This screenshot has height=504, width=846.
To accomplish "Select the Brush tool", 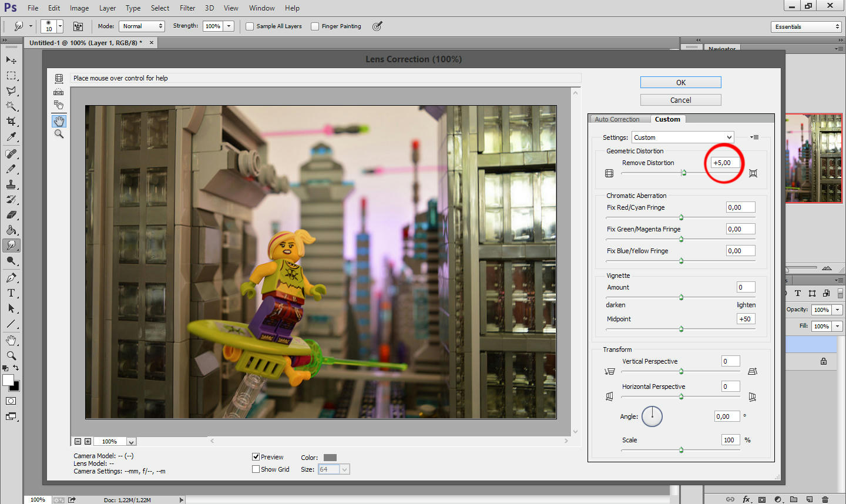I will point(11,169).
